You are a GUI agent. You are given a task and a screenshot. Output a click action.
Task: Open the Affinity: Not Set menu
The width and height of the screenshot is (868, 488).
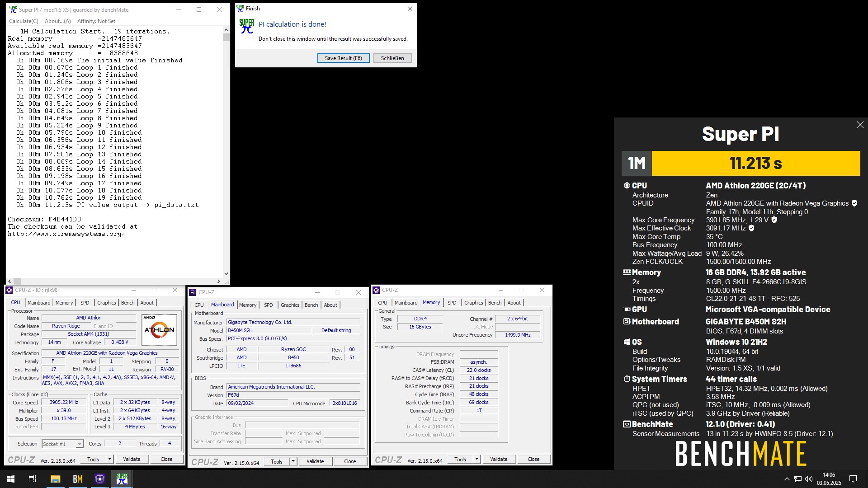pyautogui.click(x=96, y=21)
